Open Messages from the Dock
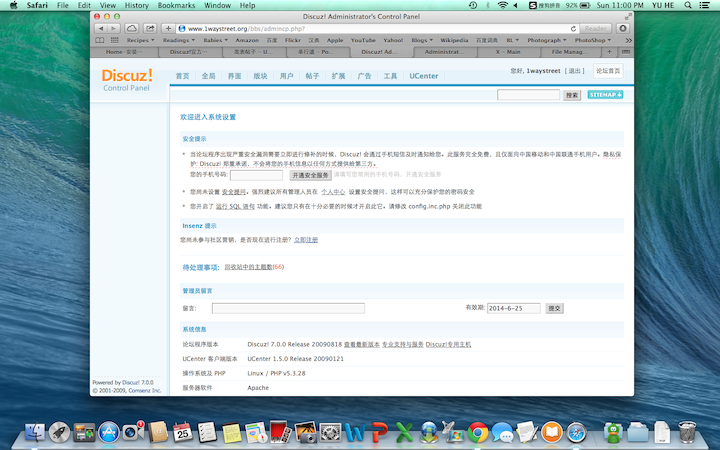Image resolution: width=720 pixels, height=450 pixels. 503,432
